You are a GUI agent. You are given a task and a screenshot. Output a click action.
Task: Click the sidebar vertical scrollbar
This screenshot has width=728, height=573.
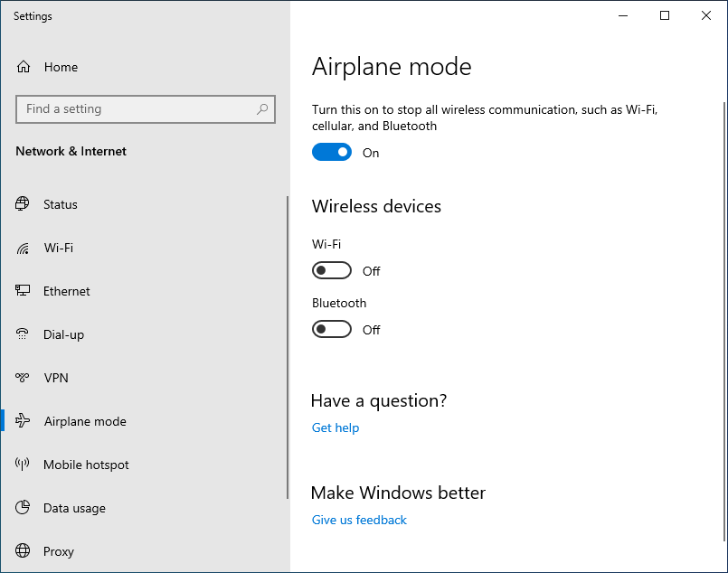click(288, 347)
